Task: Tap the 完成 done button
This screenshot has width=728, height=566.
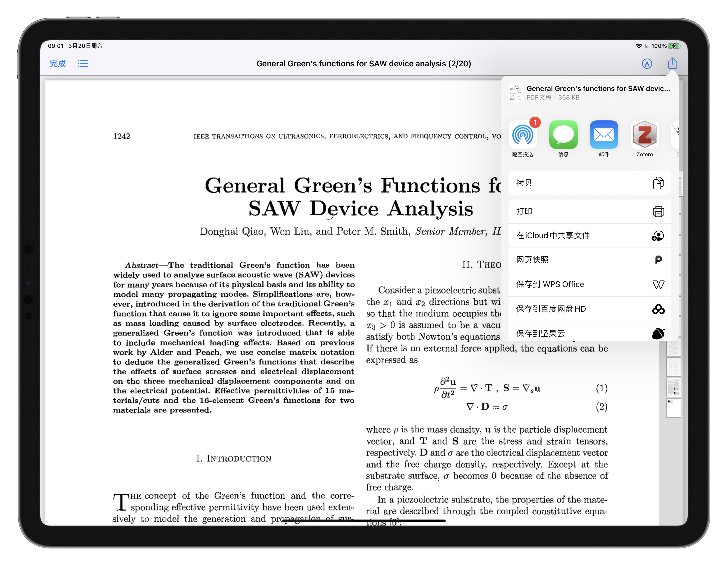Action: [x=58, y=64]
